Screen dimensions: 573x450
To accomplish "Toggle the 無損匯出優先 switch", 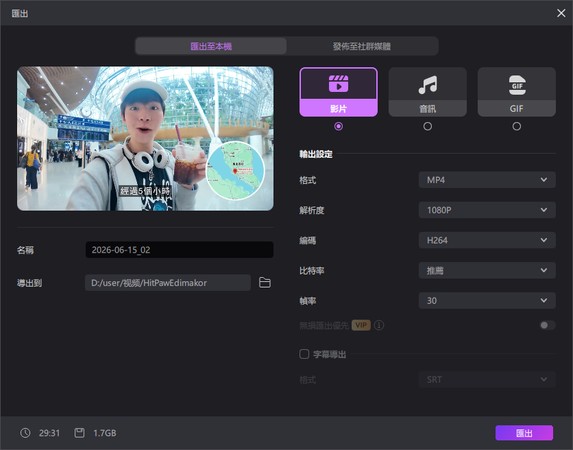I will tap(547, 325).
